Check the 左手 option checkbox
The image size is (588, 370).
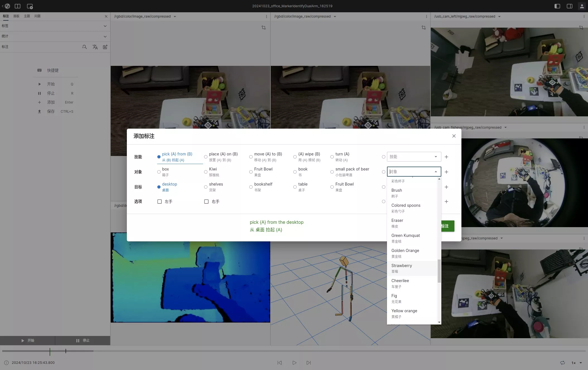[x=159, y=201]
